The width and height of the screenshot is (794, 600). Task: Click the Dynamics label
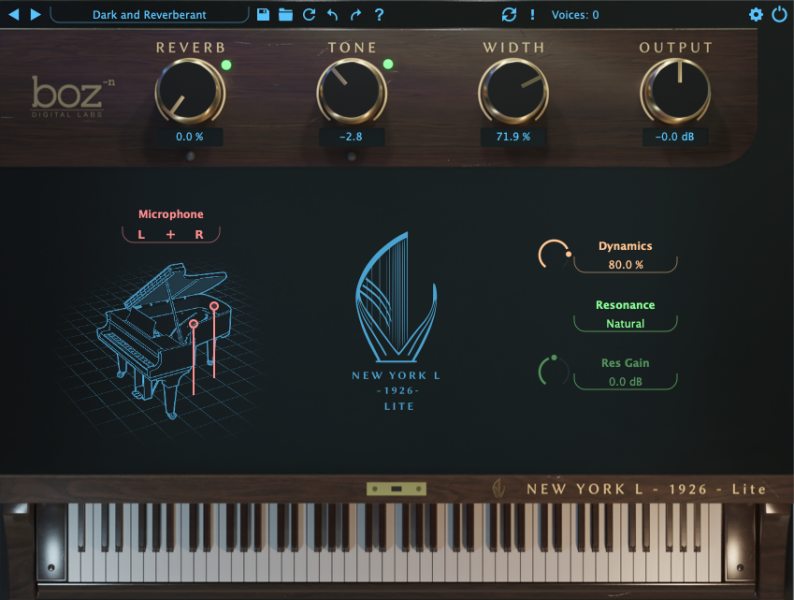coord(625,246)
